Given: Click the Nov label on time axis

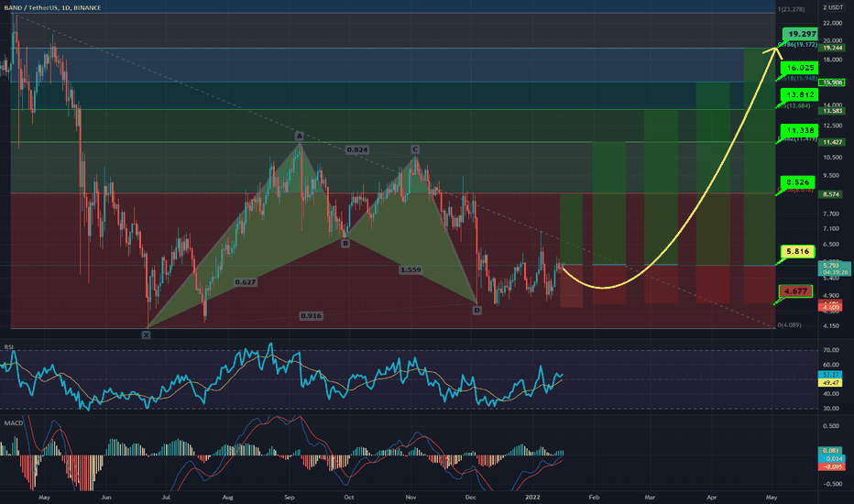Looking at the screenshot, I should pos(411,498).
